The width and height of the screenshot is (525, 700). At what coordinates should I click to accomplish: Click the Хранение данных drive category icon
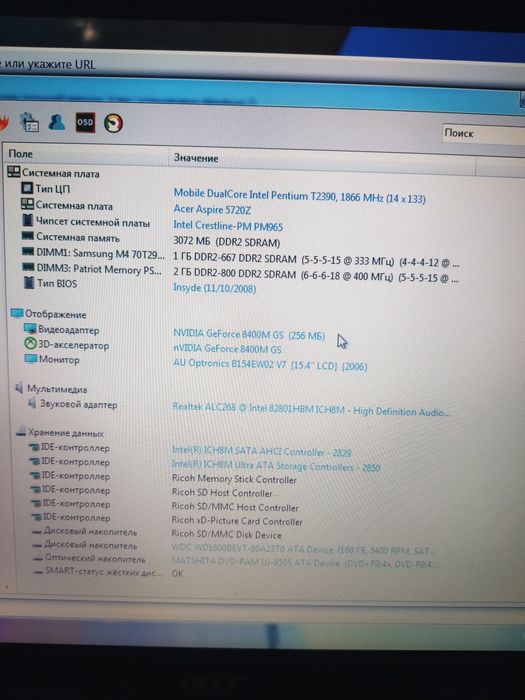[21, 431]
